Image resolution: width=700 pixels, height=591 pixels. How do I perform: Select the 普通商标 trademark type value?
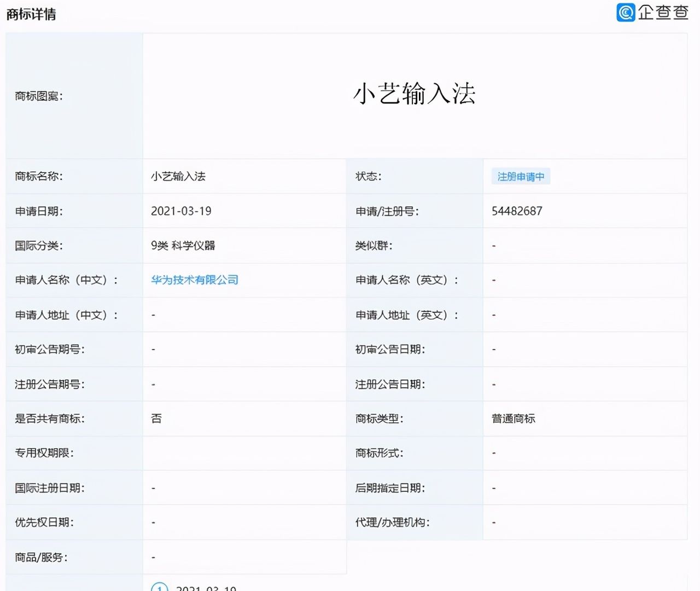pos(513,419)
